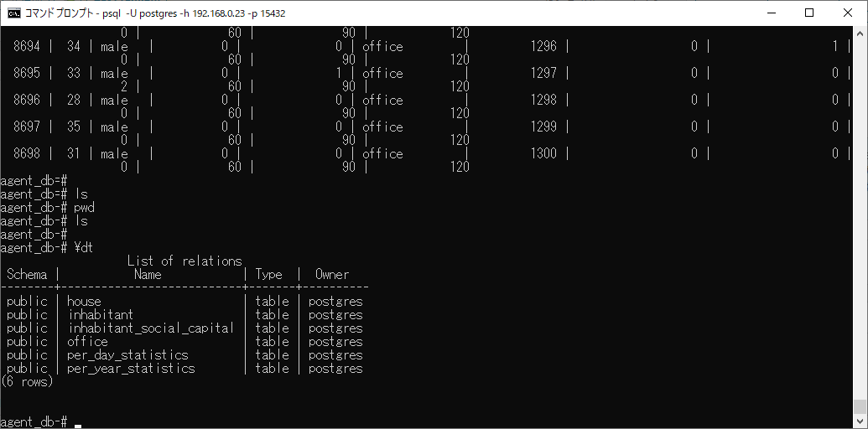The image size is (868, 429).
Task: Click the 'pwd' command text
Action: coord(84,208)
